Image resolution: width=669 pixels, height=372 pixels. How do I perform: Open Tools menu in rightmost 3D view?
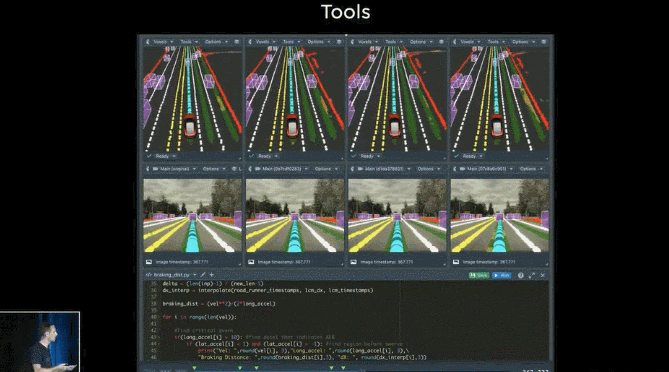click(497, 42)
